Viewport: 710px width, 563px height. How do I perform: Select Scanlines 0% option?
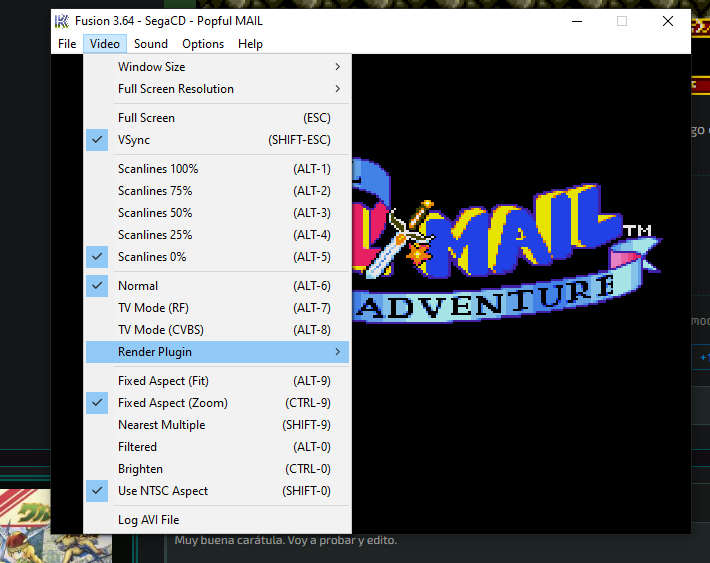click(x=217, y=257)
